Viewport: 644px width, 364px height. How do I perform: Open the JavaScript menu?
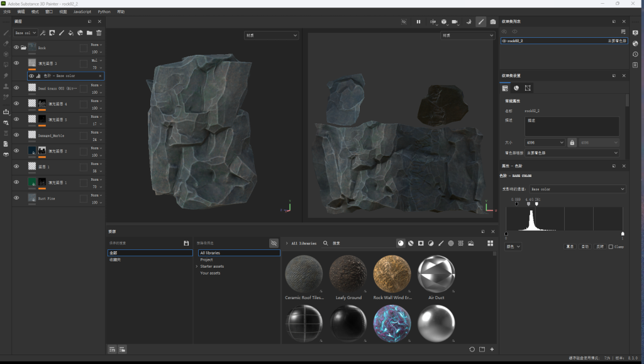[x=82, y=11]
